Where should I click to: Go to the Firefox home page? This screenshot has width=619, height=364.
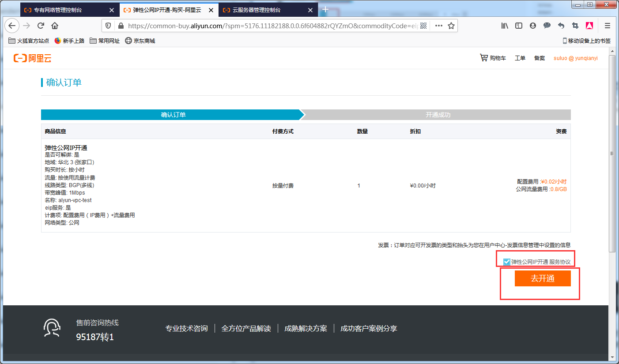[x=55, y=26]
